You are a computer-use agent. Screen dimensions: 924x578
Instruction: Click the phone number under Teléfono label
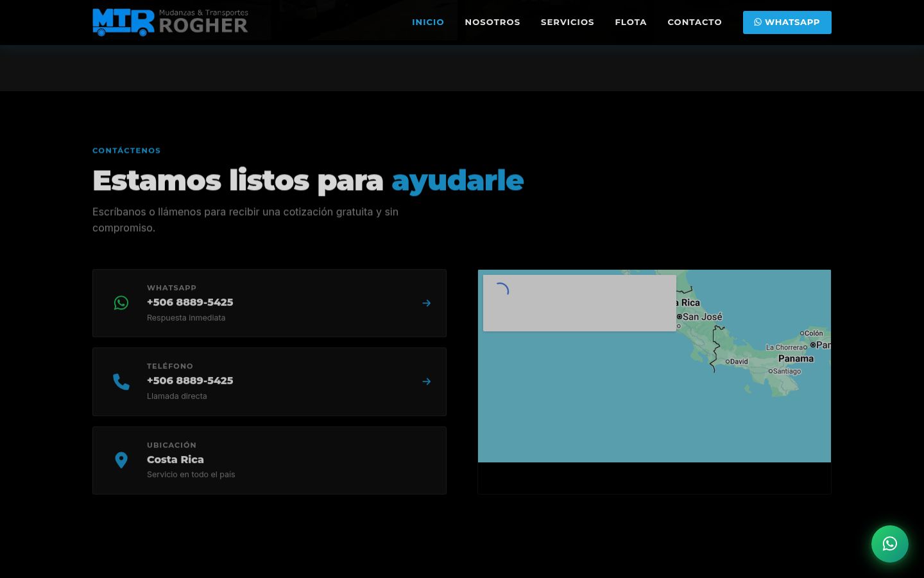tap(190, 381)
